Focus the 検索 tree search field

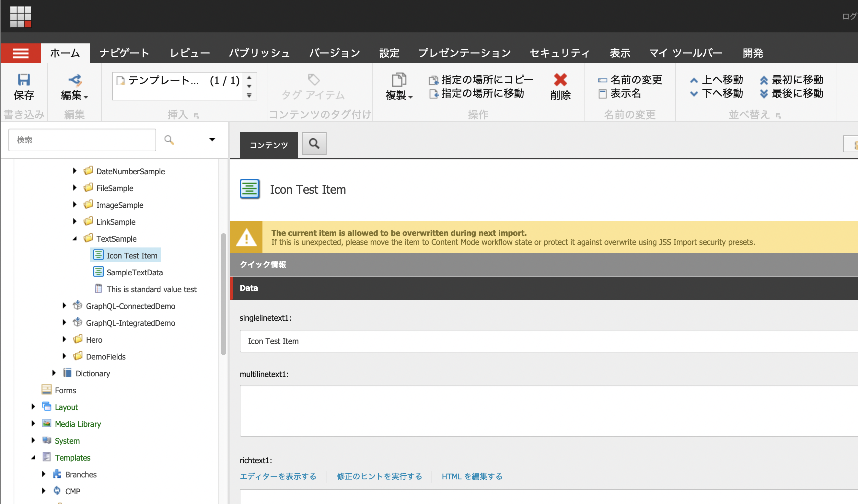[x=82, y=140]
